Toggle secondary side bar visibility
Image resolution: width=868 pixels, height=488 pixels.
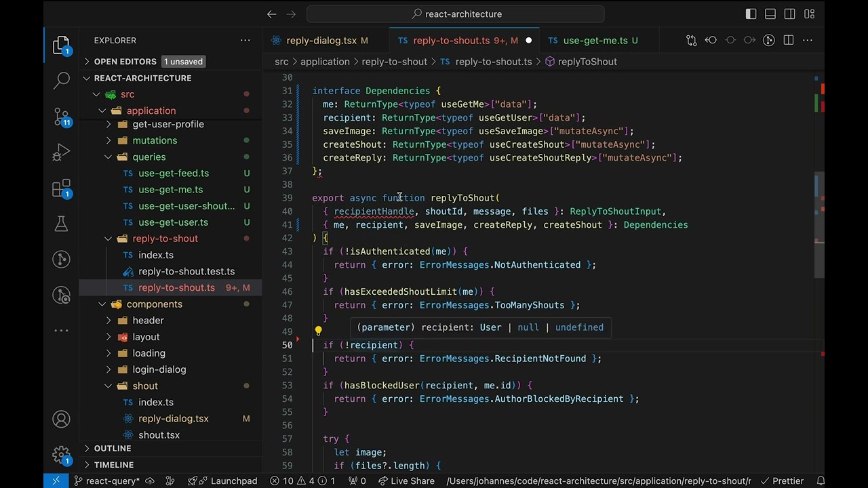click(x=790, y=14)
